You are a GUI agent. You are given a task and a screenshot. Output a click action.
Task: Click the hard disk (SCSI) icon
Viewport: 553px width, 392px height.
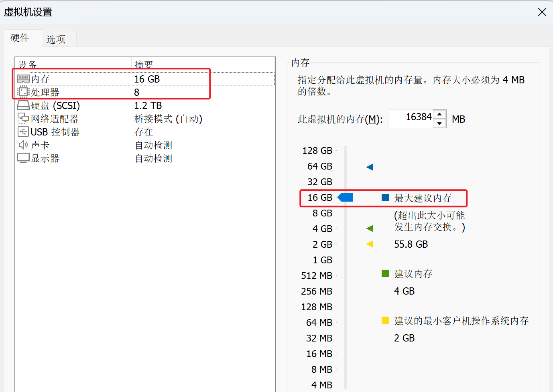pyautogui.click(x=23, y=105)
